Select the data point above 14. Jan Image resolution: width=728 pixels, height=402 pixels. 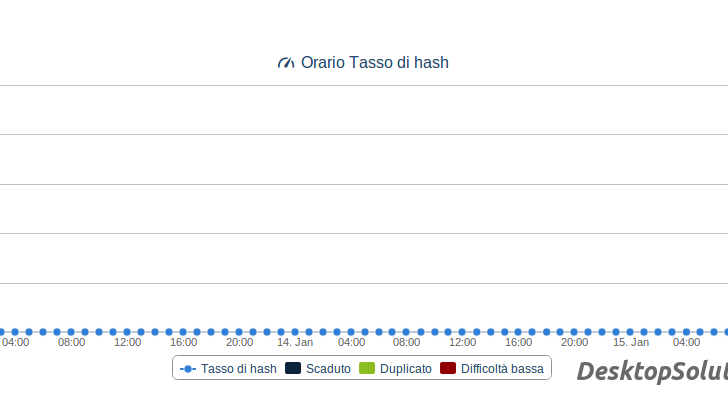pyautogui.click(x=296, y=331)
